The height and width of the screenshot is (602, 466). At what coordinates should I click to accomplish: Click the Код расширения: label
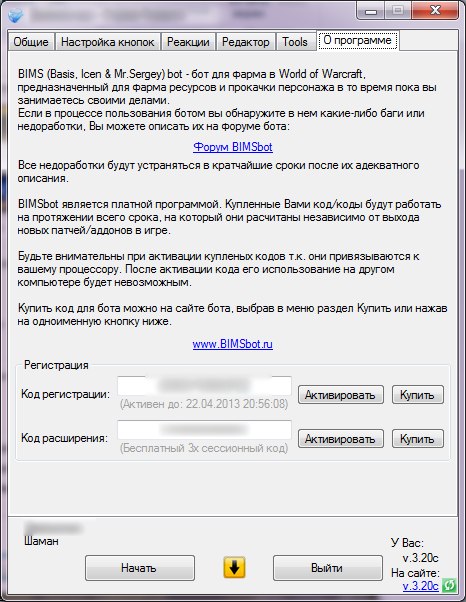[64, 438]
